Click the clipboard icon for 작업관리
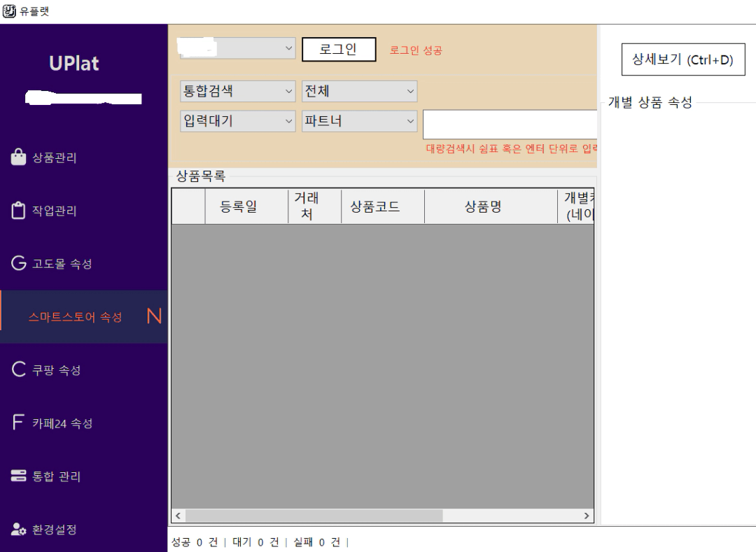 [x=18, y=210]
